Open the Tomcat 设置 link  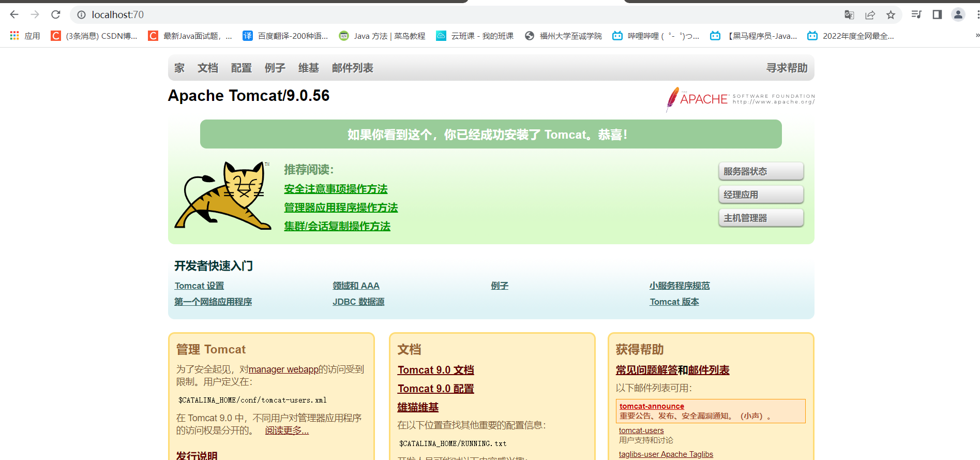(199, 286)
